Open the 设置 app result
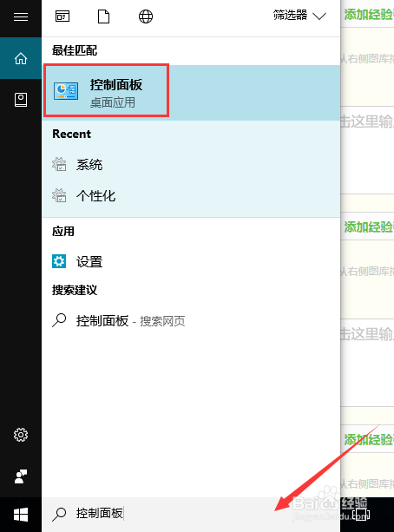 (x=191, y=261)
